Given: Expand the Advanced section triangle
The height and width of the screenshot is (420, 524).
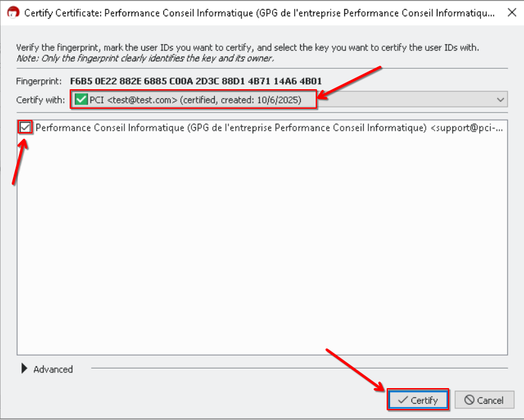Looking at the screenshot, I should tap(25, 369).
